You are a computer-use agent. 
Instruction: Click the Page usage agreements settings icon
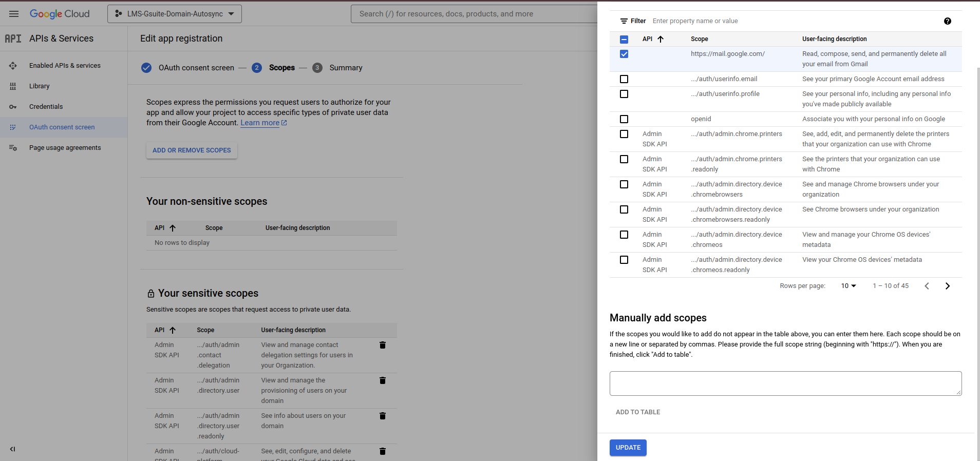tap(13, 148)
